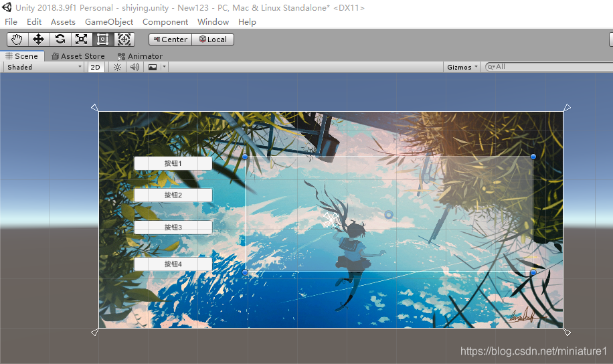Open the Edit menu

click(x=34, y=22)
